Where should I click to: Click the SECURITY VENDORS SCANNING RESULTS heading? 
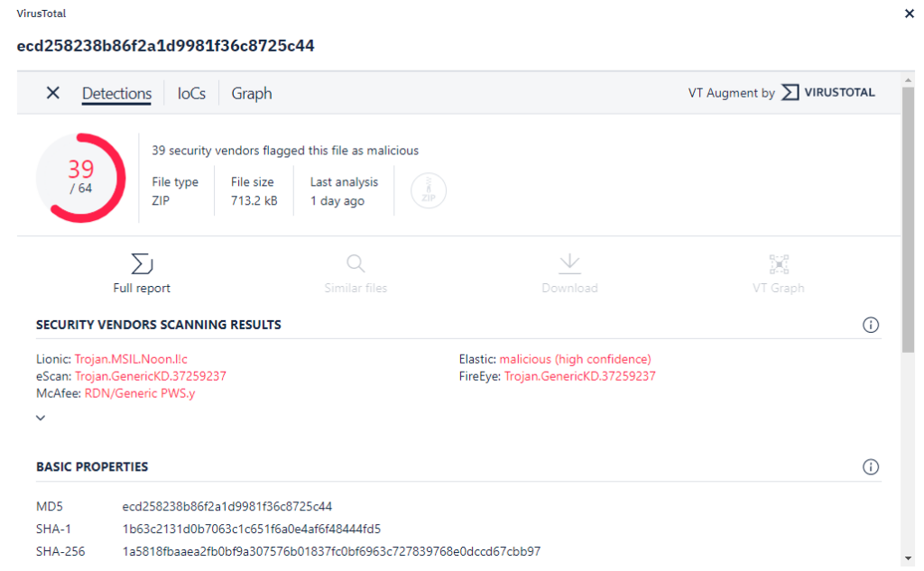(x=159, y=325)
